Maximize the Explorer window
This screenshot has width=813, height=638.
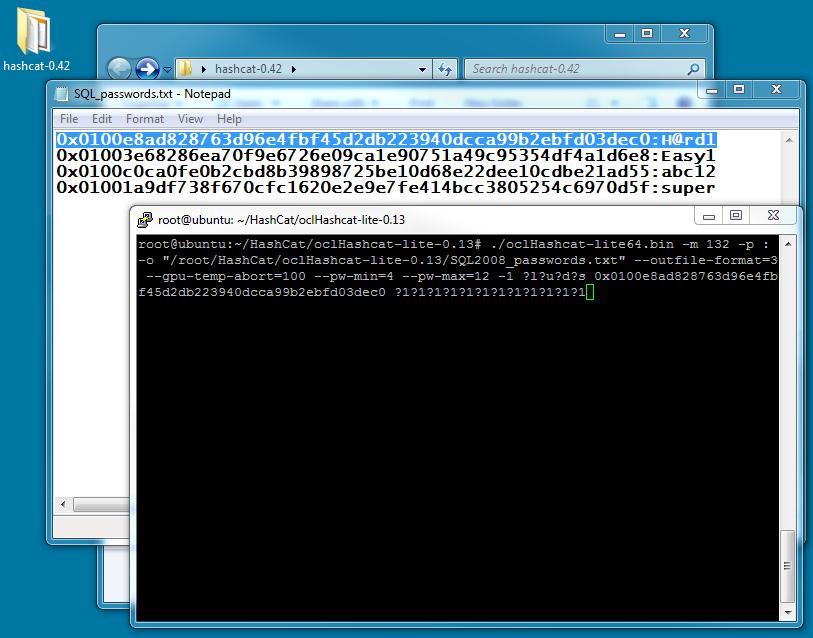point(647,34)
